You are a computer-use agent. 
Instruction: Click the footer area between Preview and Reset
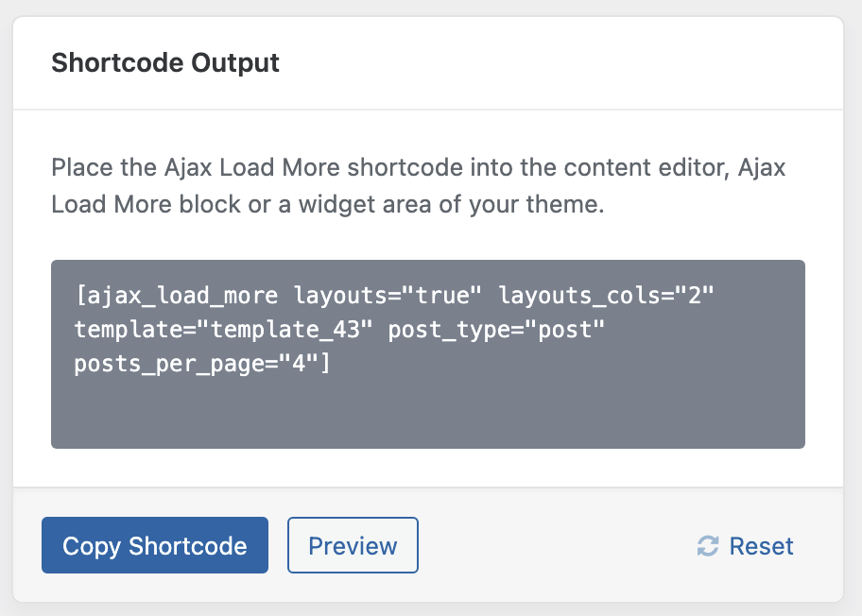pos(557,545)
